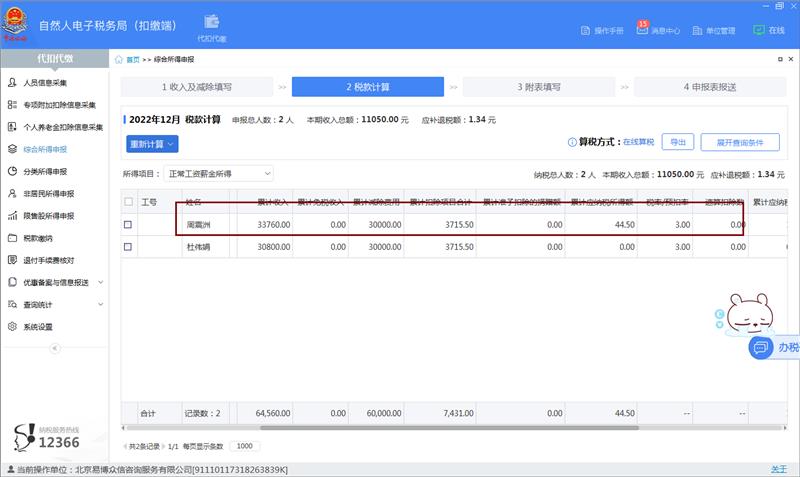Click the 导出 export button
This screenshot has height=477, width=800.
[678, 142]
